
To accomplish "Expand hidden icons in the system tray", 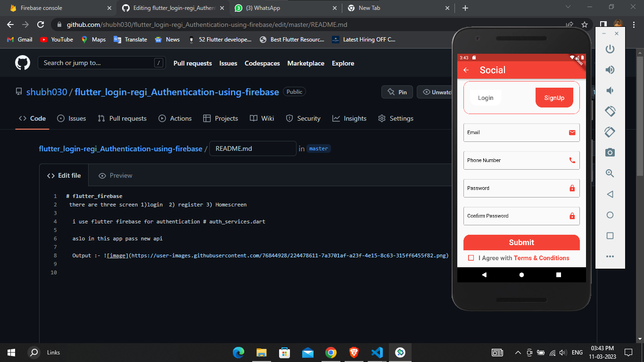I will coord(518,352).
